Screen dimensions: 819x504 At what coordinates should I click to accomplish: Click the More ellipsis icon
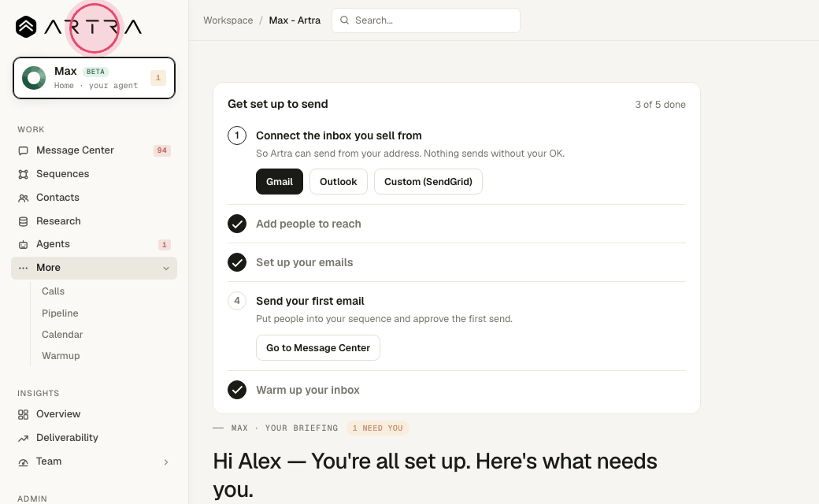click(x=23, y=268)
